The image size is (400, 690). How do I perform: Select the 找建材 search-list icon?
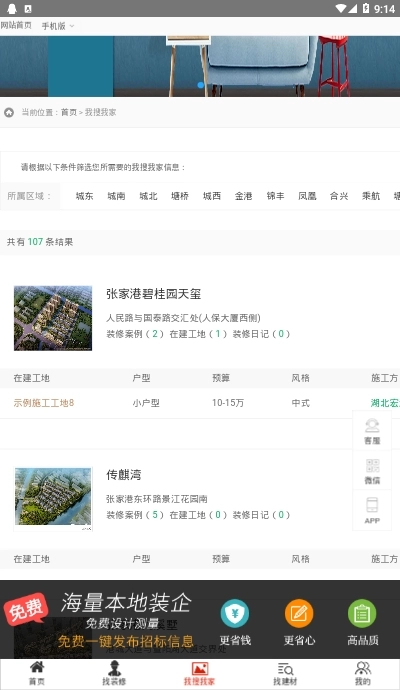[285, 668]
